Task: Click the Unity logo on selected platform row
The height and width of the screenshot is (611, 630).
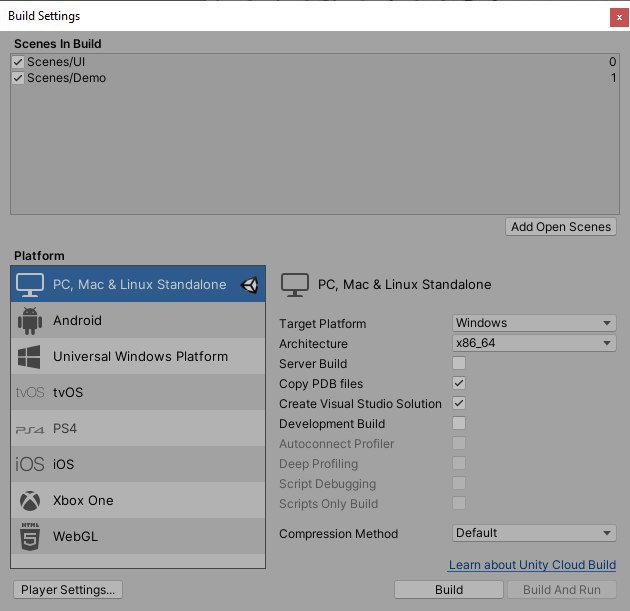Action: click(x=250, y=285)
